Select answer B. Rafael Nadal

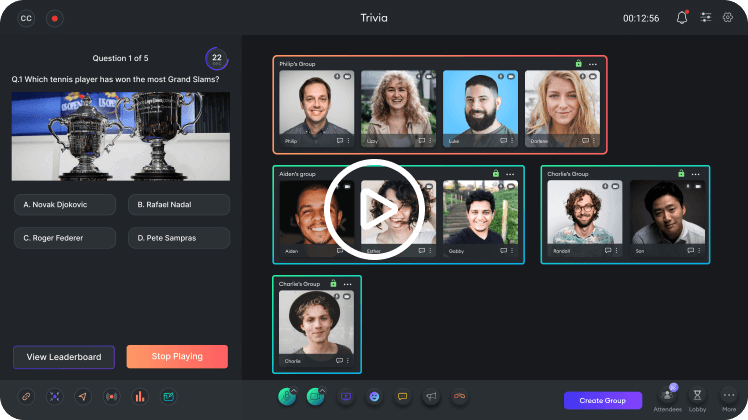click(179, 205)
